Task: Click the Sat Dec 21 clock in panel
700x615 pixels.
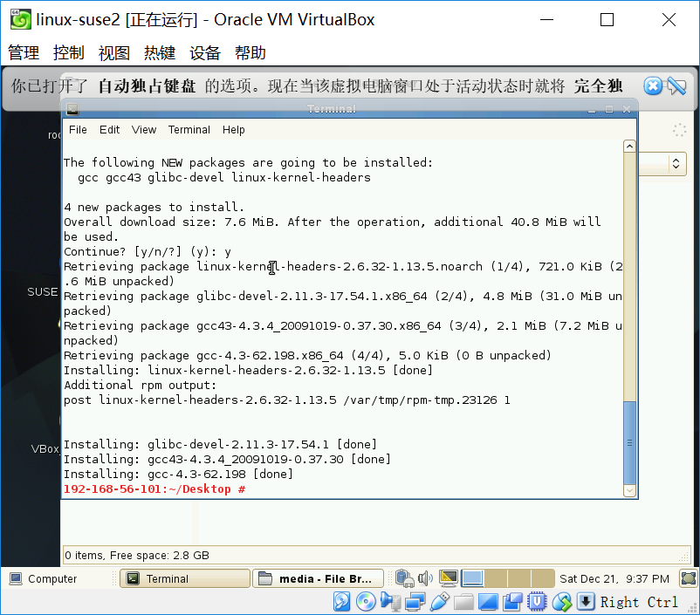Action: [614, 579]
